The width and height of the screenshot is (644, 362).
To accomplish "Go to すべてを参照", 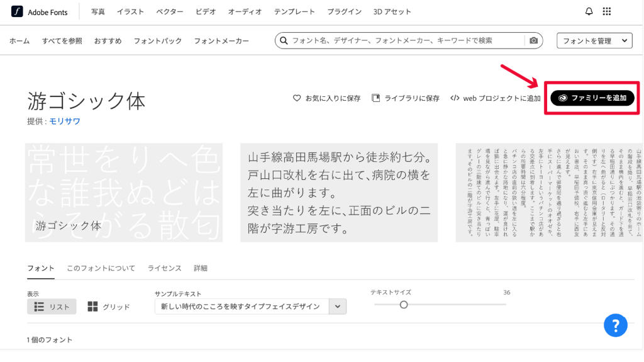I will tap(62, 41).
